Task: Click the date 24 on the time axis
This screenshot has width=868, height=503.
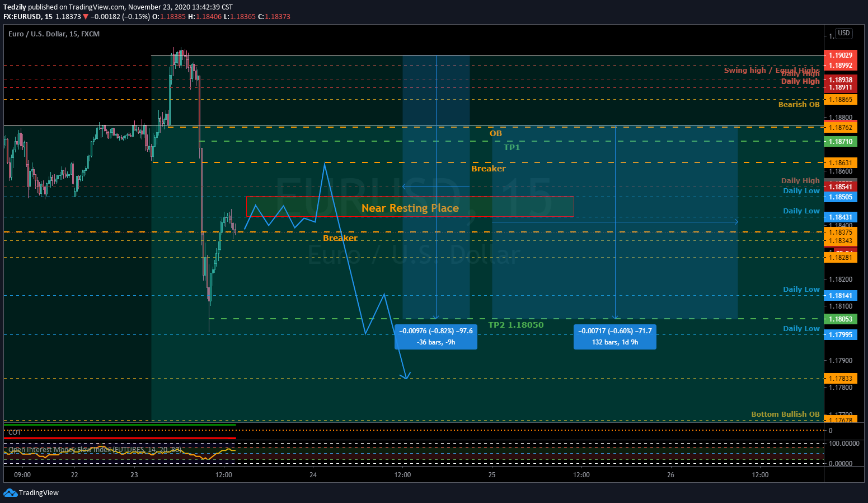Action: 313,475
